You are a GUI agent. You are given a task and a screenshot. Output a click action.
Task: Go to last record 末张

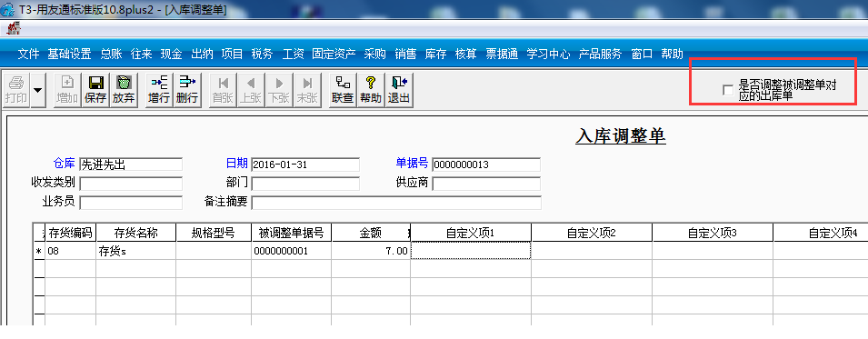pyautogui.click(x=307, y=90)
